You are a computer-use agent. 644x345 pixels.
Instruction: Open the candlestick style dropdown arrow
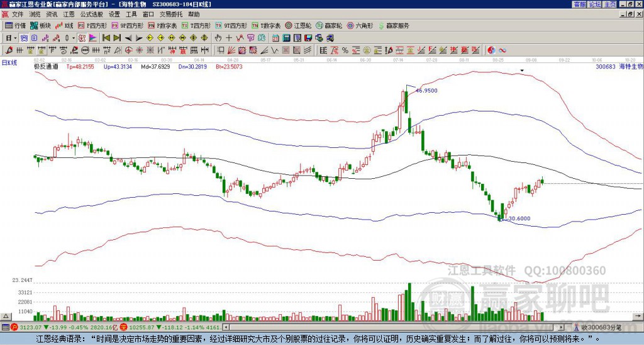click(74, 38)
